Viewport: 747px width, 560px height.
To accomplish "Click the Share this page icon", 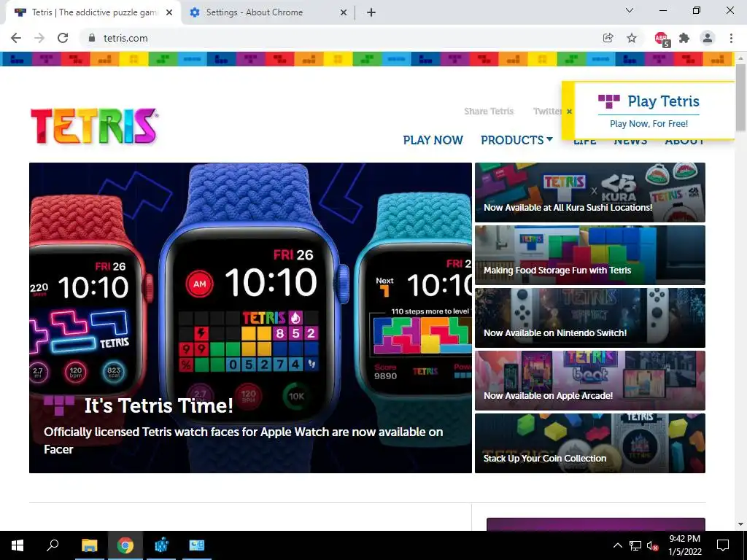I will coord(608,38).
